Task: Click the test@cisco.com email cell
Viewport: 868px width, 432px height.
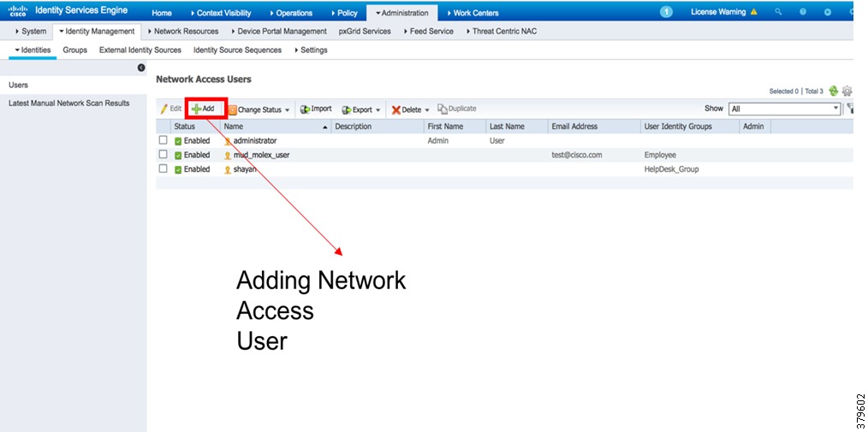Action: pyautogui.click(x=576, y=156)
